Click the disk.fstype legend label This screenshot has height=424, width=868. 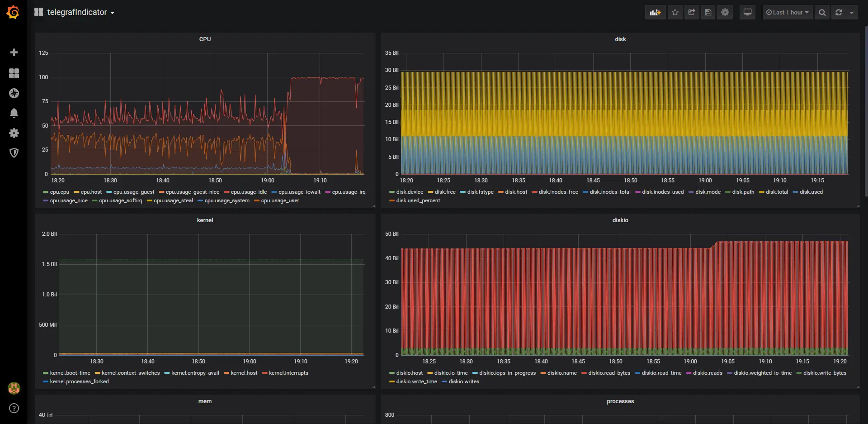click(481, 192)
